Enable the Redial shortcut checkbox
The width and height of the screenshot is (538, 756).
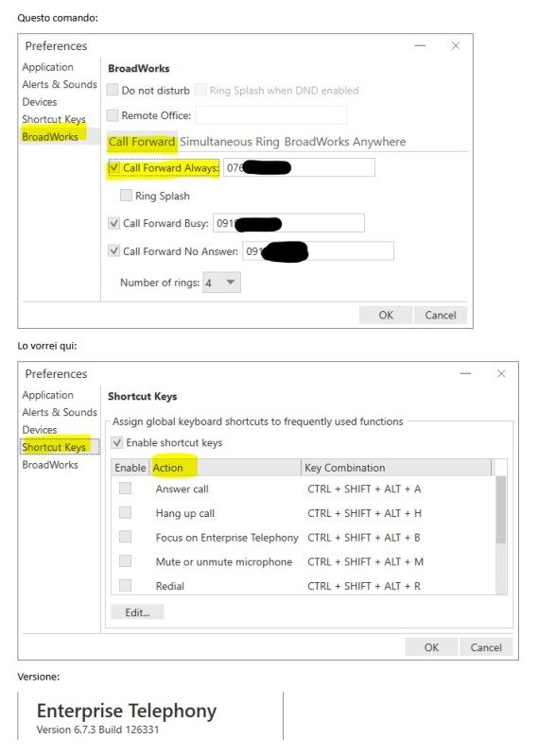click(126, 585)
